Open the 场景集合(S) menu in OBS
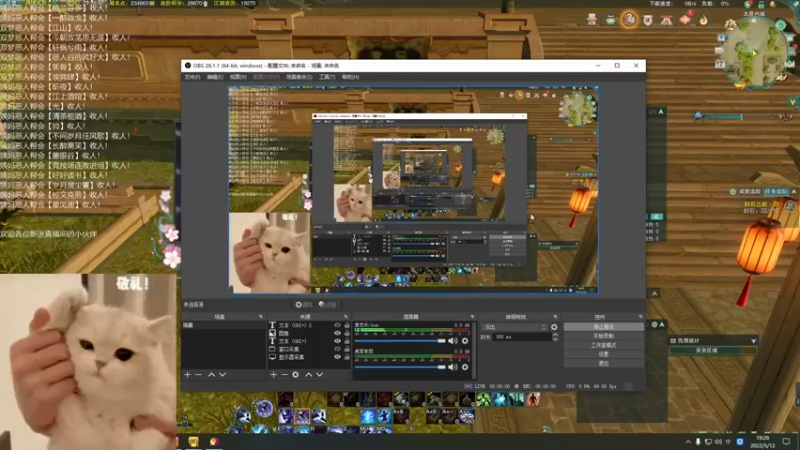The image size is (800, 450). (299, 77)
